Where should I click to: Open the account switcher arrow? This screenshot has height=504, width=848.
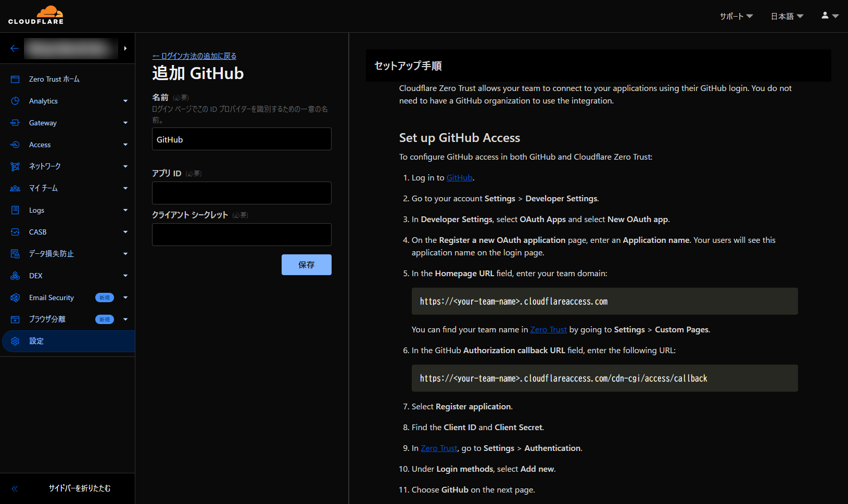pyautogui.click(x=125, y=48)
